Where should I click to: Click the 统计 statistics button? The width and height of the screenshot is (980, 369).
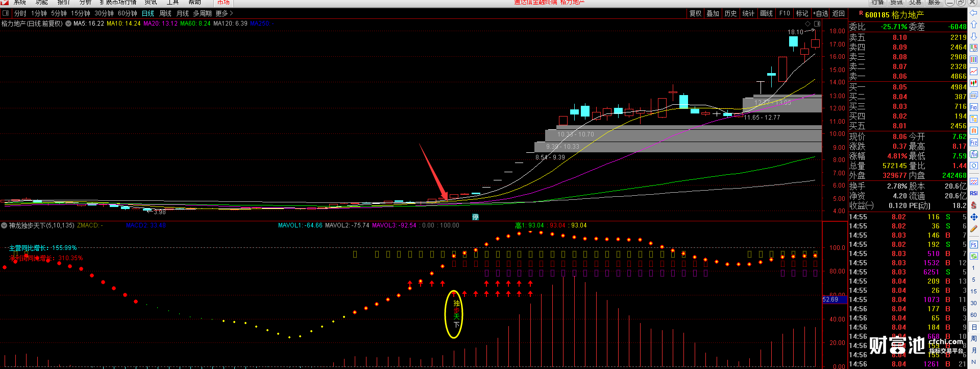tap(748, 13)
